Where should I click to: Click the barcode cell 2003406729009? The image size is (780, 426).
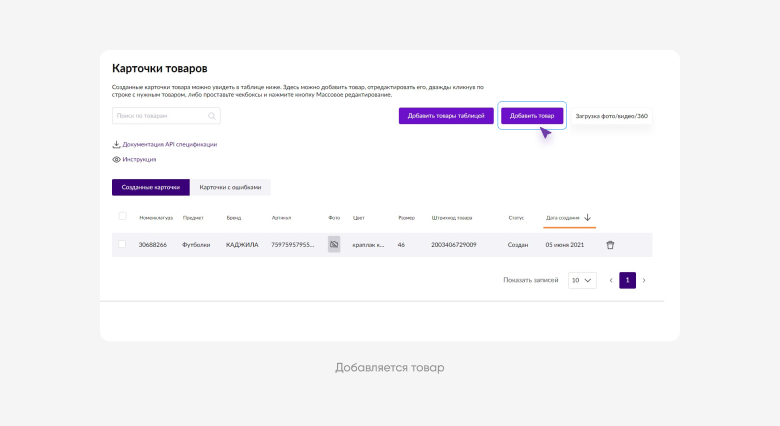point(454,245)
